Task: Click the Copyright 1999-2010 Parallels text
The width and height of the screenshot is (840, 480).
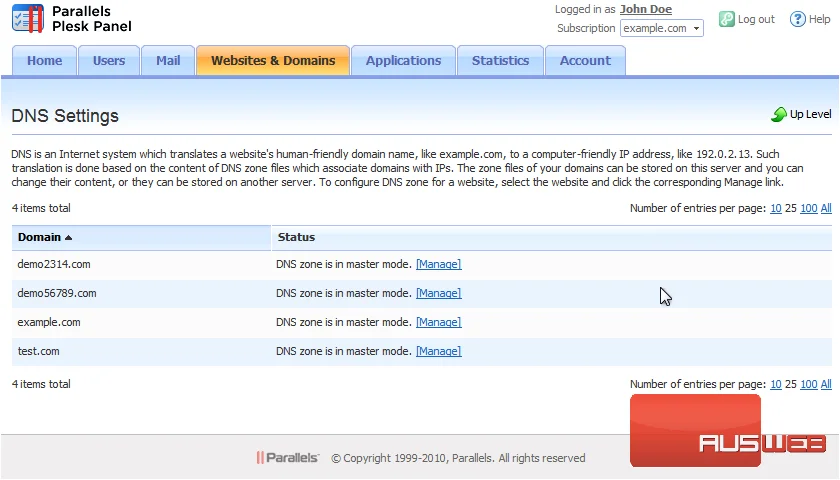Action: (x=458, y=458)
